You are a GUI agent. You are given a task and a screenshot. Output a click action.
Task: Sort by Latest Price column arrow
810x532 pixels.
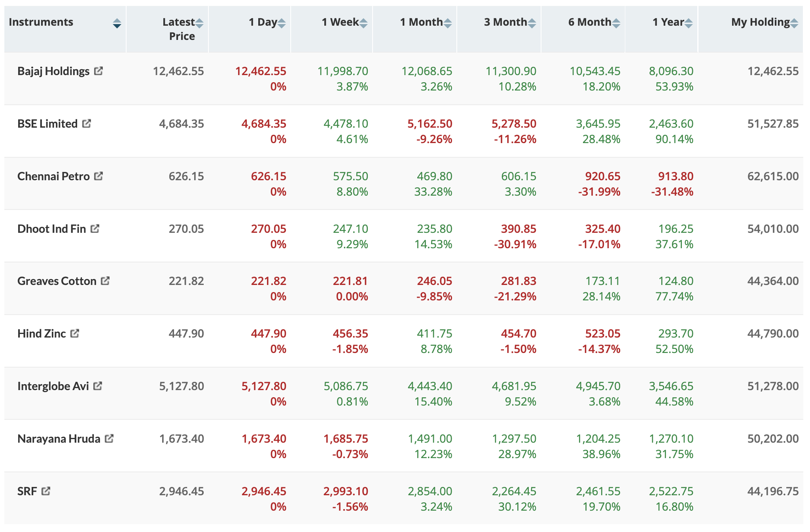[199, 24]
